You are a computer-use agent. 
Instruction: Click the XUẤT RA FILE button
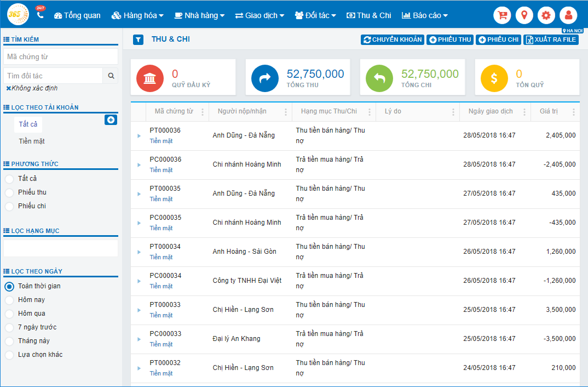click(x=551, y=39)
